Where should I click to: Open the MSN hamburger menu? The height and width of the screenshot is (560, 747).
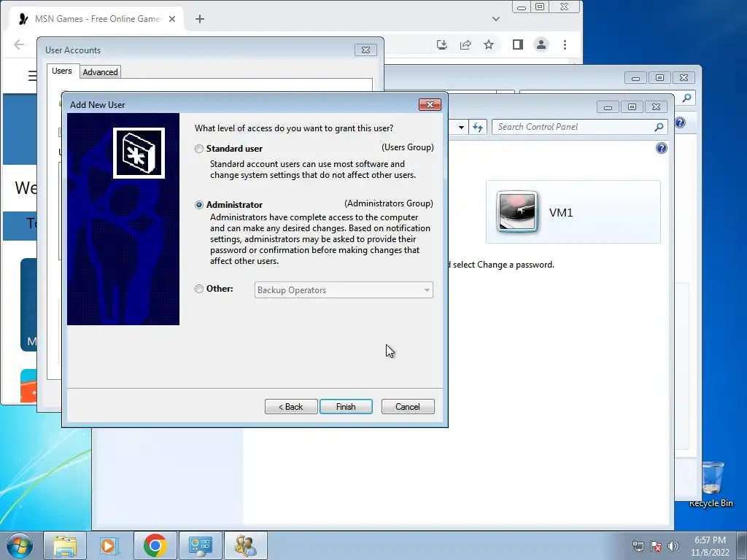tap(32, 76)
